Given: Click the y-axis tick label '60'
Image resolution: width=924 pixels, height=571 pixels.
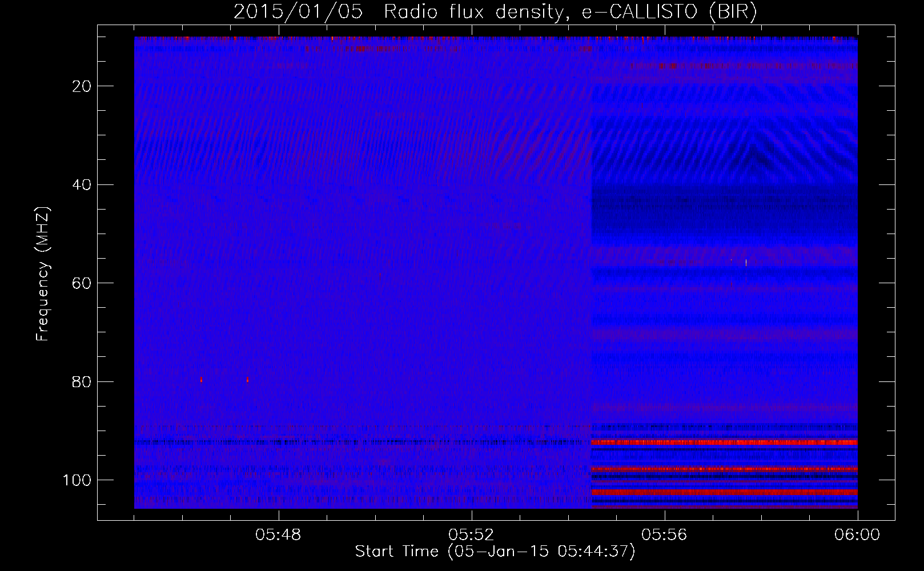Looking at the screenshot, I should tap(82, 283).
